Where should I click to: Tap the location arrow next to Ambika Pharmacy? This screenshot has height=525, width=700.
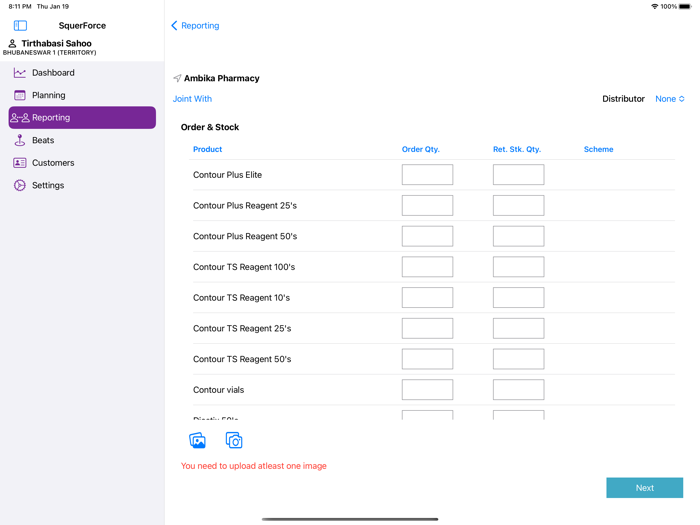click(x=177, y=78)
